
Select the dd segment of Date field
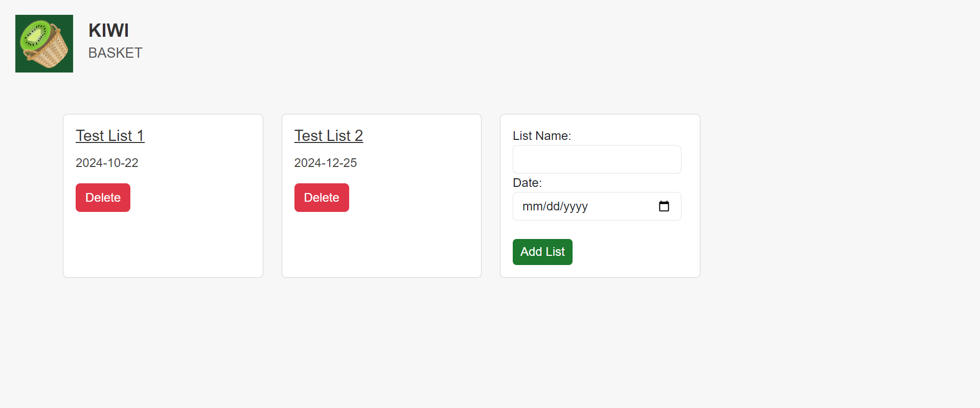(553, 207)
